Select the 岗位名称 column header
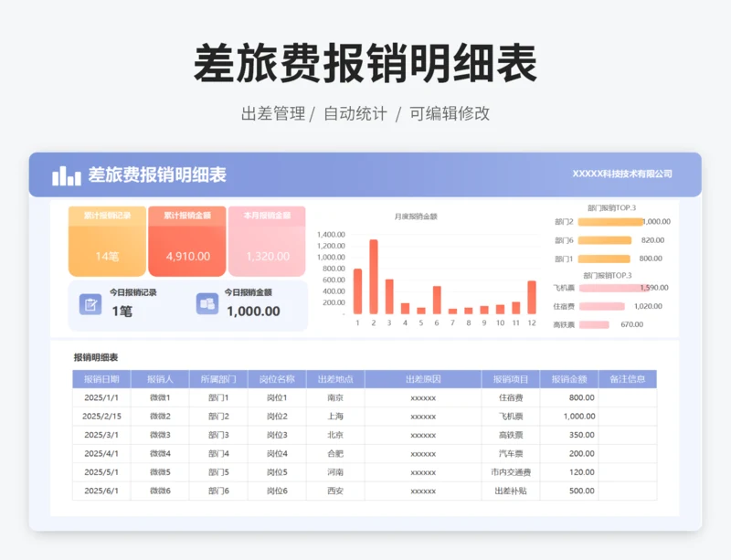Image resolution: width=731 pixels, height=560 pixels. click(x=277, y=379)
